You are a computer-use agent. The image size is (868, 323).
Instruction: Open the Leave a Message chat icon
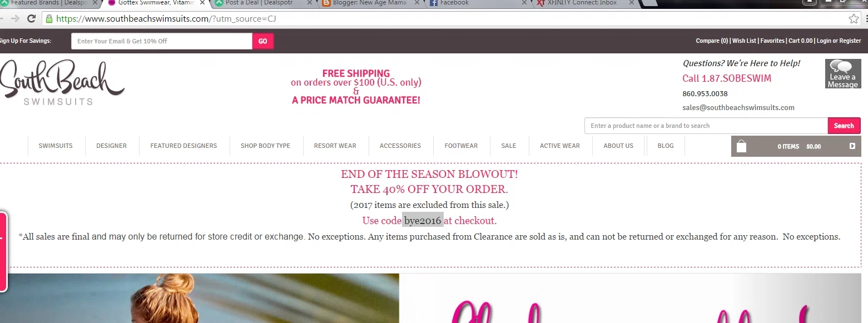point(843,74)
